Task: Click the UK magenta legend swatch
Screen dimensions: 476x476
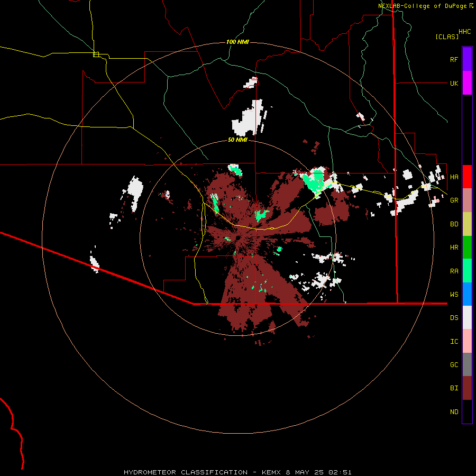Action: 467,83
